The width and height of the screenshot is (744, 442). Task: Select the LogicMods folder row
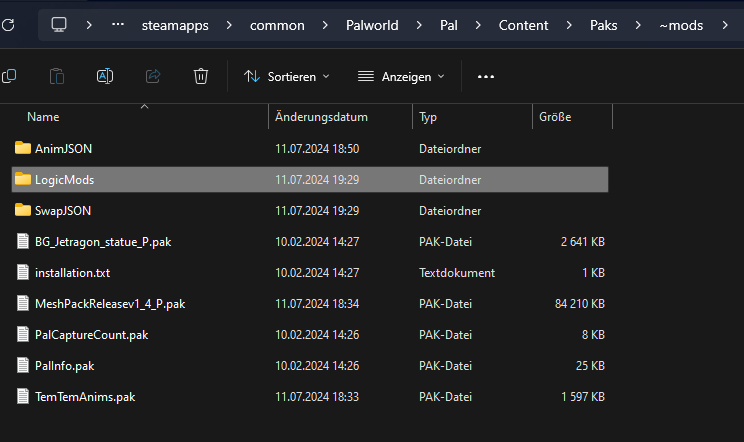(x=310, y=179)
